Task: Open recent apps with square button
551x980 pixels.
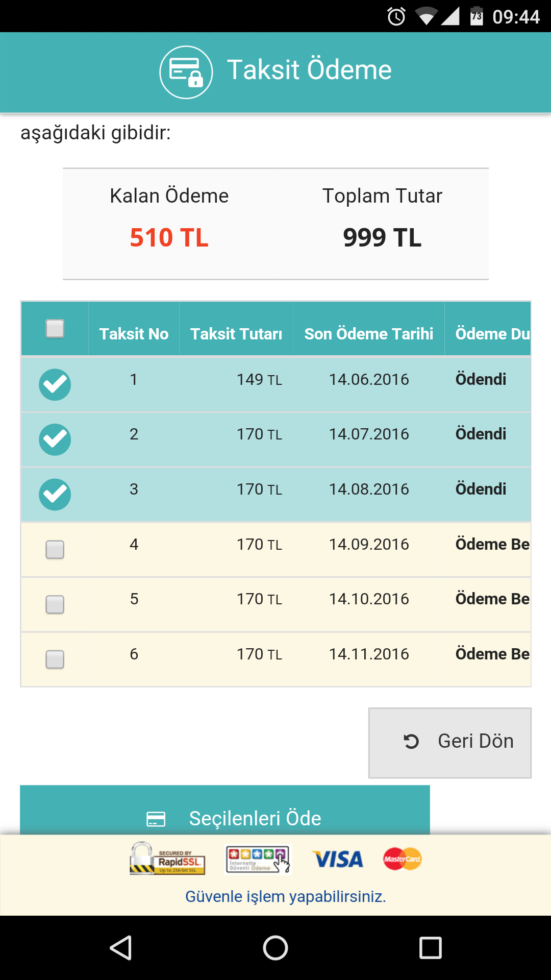Action: [430, 948]
